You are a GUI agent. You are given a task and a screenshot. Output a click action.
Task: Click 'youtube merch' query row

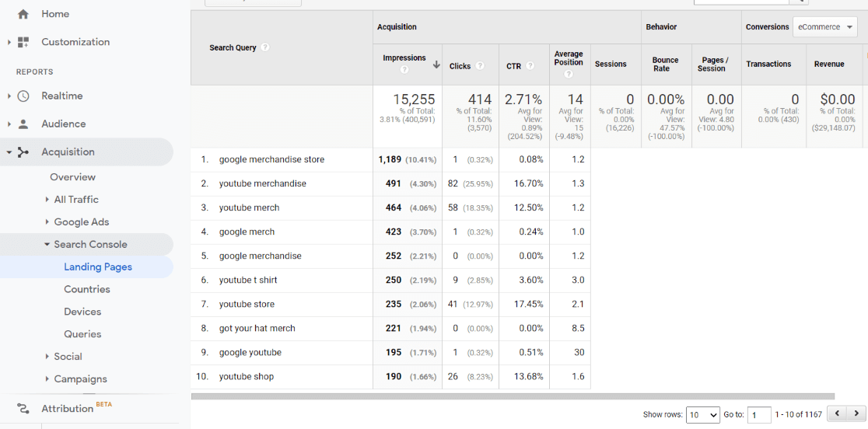tap(249, 208)
